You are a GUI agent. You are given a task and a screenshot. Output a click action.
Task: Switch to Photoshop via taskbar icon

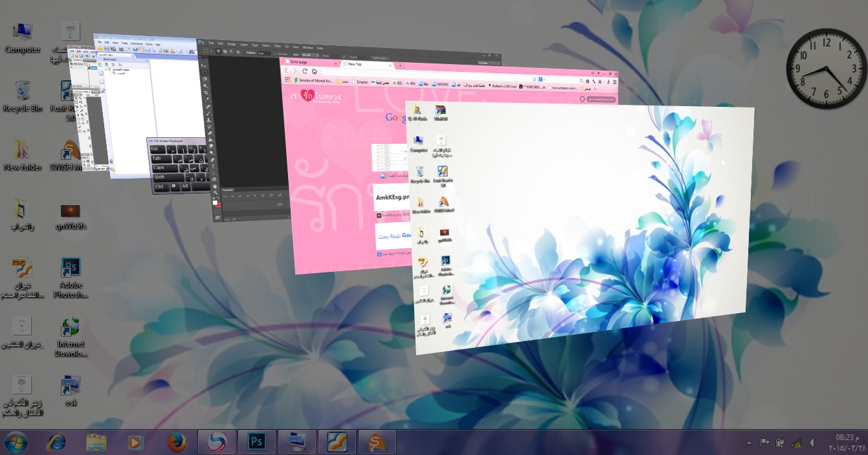coord(256,442)
